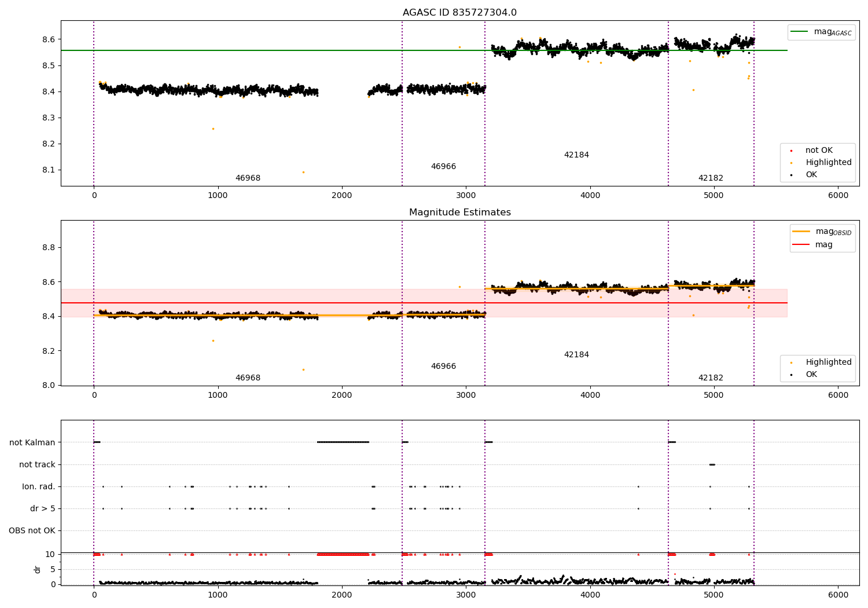Click the "AGASC ID 835727304.0" plot title
868x608 pixels.
coord(459,13)
